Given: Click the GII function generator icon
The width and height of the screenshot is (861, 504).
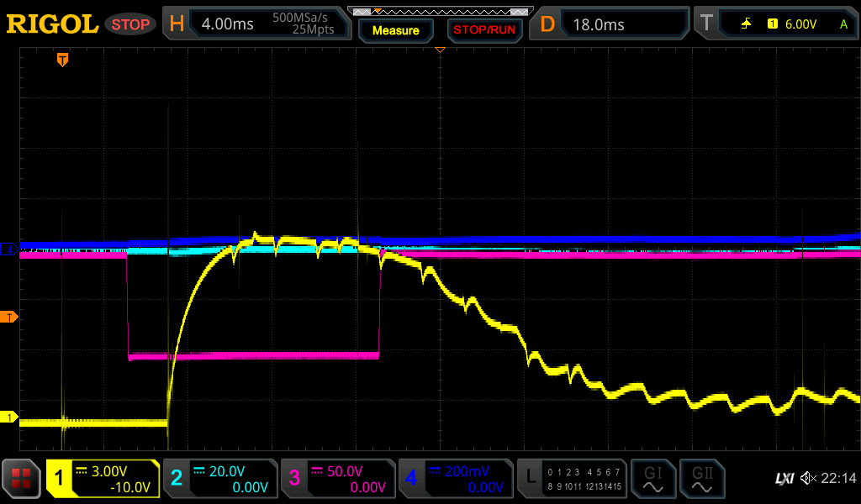Looking at the screenshot, I should [x=701, y=479].
